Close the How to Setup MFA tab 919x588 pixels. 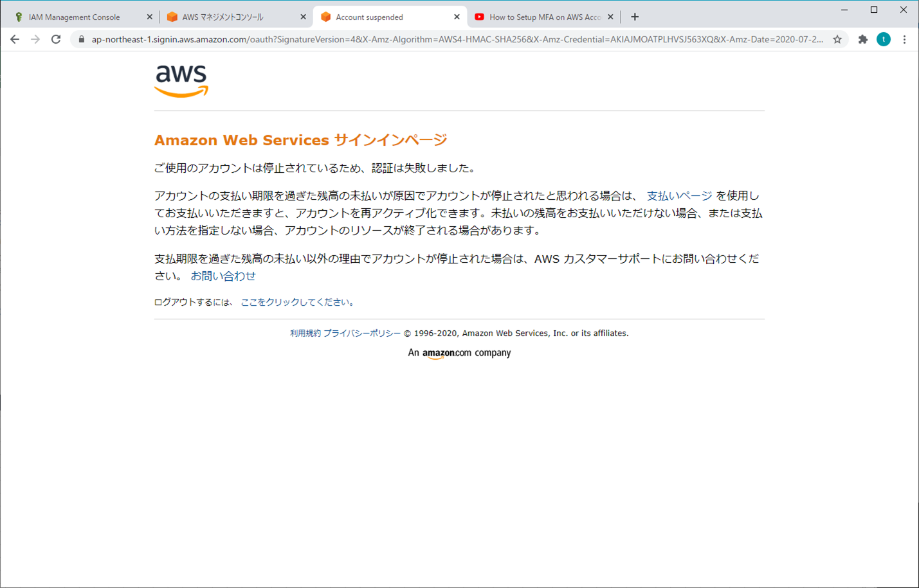[x=610, y=17]
